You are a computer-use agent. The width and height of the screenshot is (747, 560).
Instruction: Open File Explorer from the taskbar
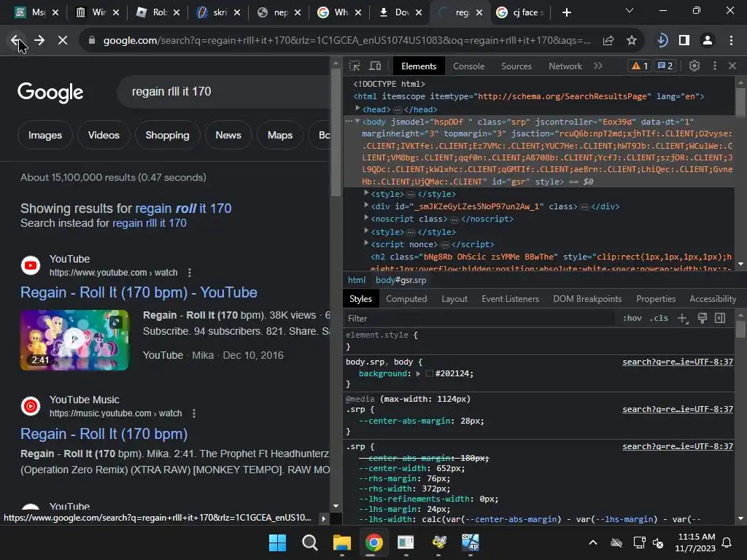tap(341, 542)
